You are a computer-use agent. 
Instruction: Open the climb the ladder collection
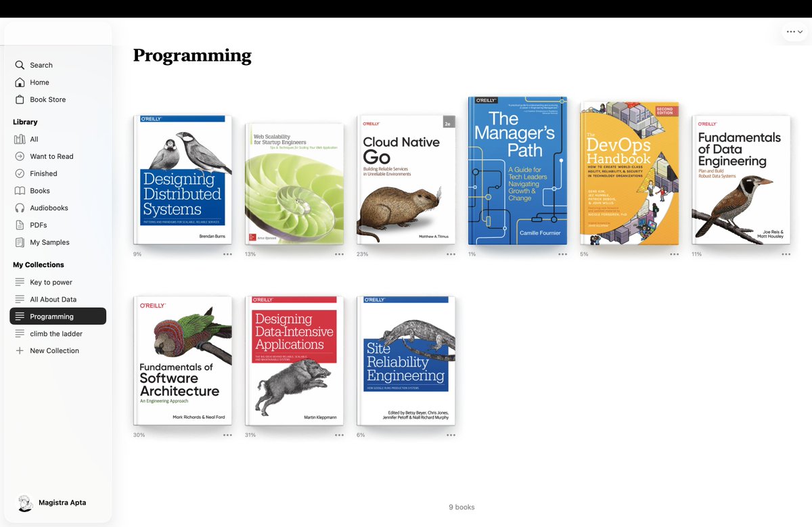tap(56, 334)
